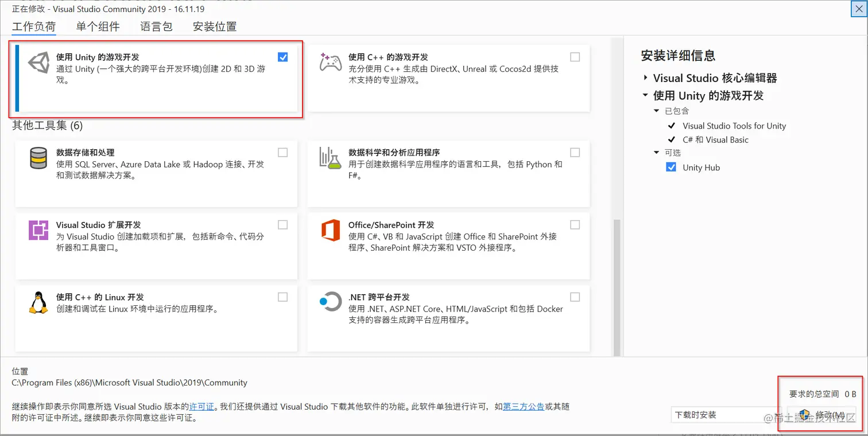Click the 数据科学和分析应用程序 card title
The height and width of the screenshot is (436, 868).
coord(394,153)
